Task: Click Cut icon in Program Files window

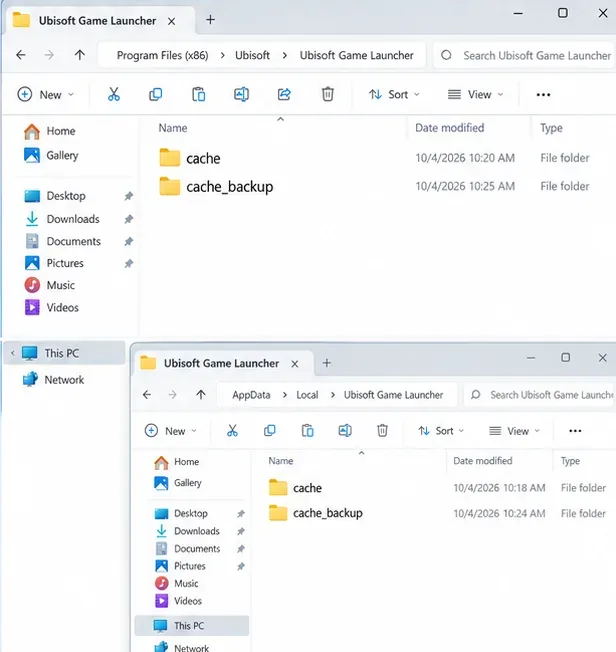Action: pos(114,94)
